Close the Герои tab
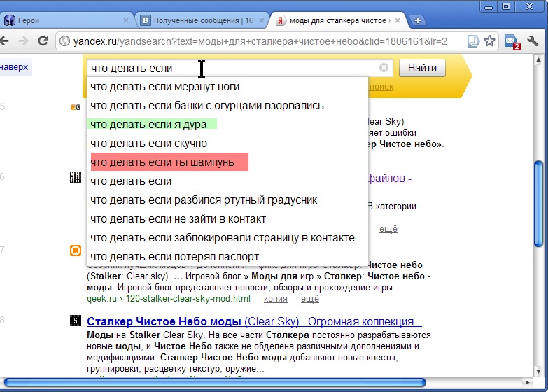Screen dimensions: 548x392 click(126, 20)
